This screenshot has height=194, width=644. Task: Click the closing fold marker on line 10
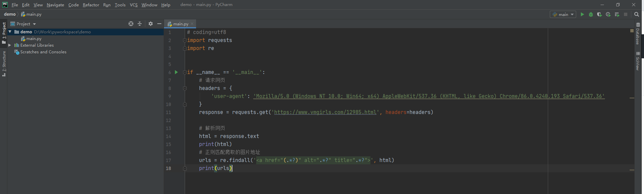tap(185, 104)
